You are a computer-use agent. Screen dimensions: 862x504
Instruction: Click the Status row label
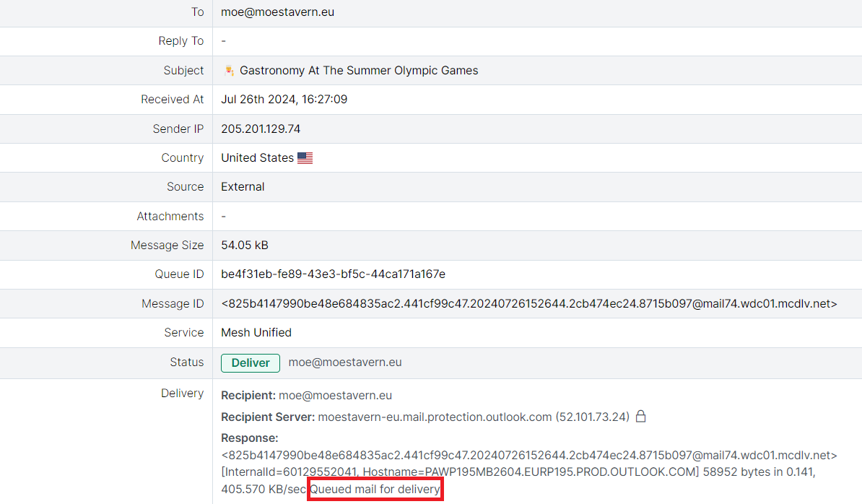(x=187, y=362)
